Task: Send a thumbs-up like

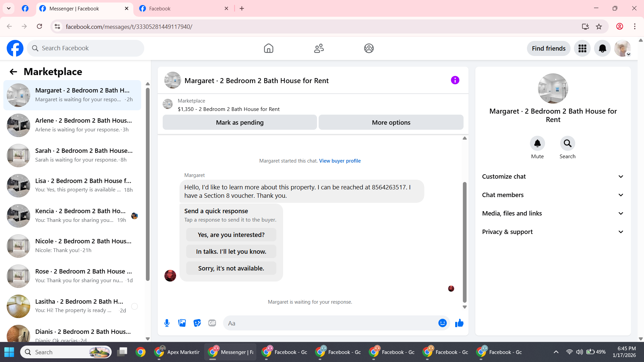Action: (x=459, y=323)
